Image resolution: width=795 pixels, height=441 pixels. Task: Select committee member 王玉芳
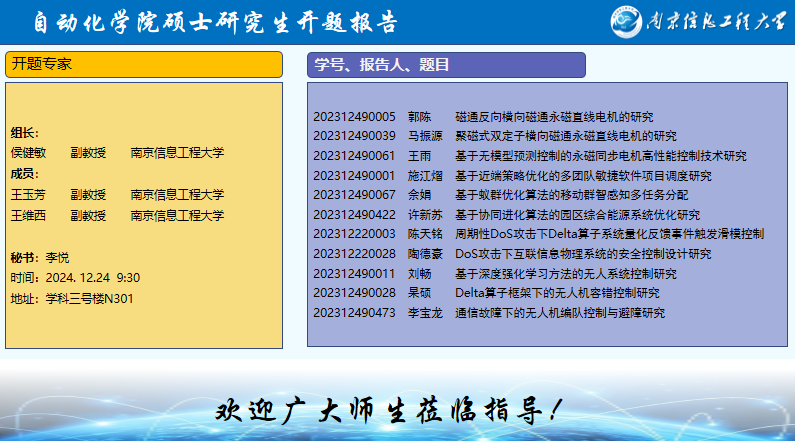(x=29, y=195)
